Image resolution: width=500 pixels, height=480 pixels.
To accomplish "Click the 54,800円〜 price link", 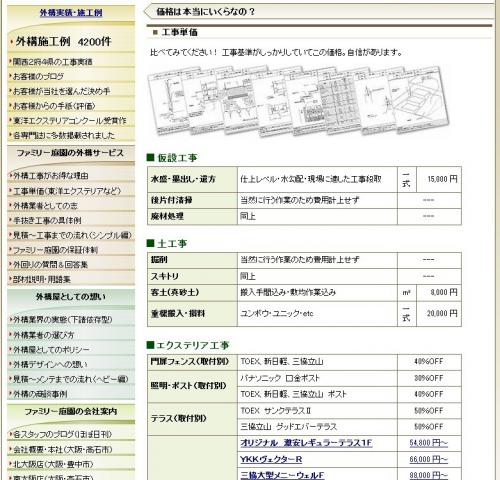I will (429, 443).
